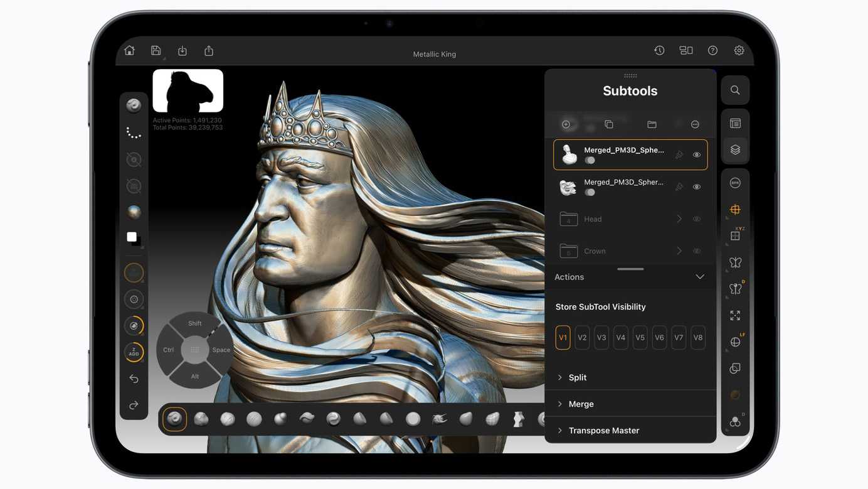Open the search icon in right sidebar

click(x=735, y=90)
